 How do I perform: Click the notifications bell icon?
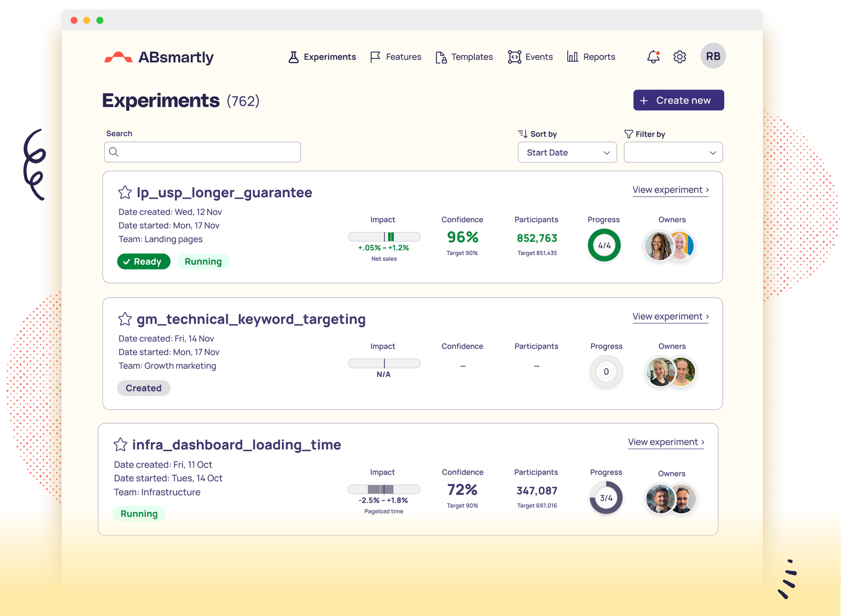(x=653, y=57)
